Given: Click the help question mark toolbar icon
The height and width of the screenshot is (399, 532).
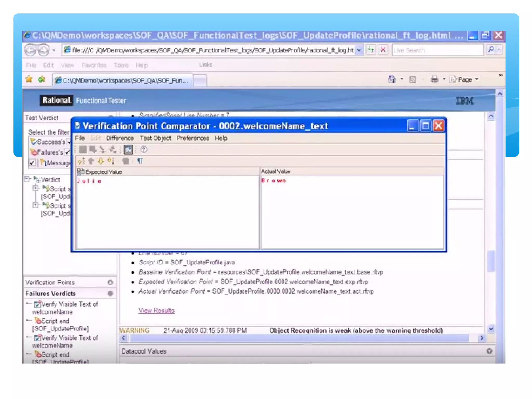Looking at the screenshot, I should (144, 150).
